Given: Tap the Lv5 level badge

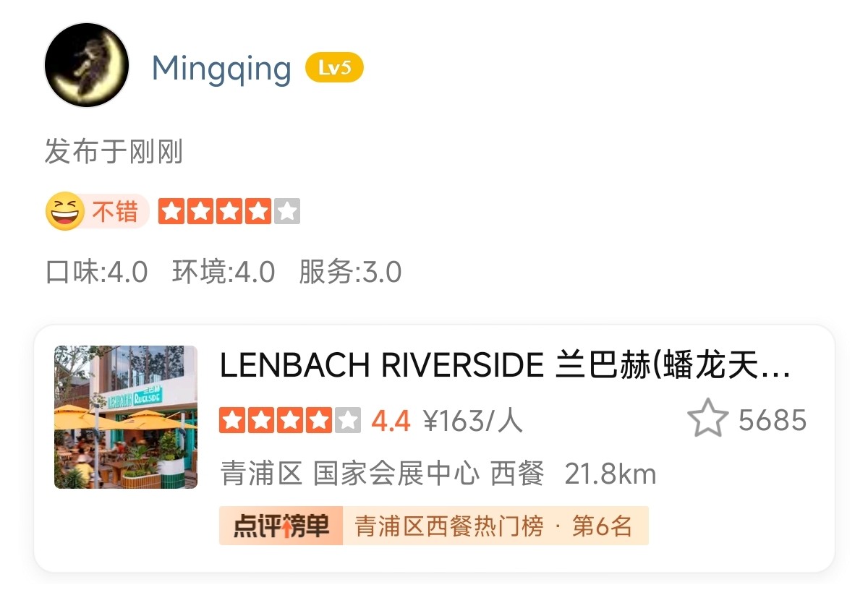Looking at the screenshot, I should tap(334, 68).
